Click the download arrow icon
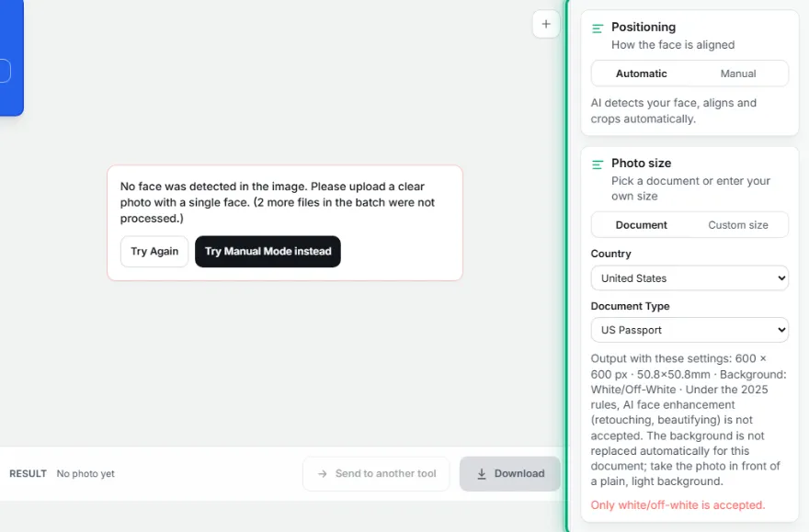 coord(482,474)
